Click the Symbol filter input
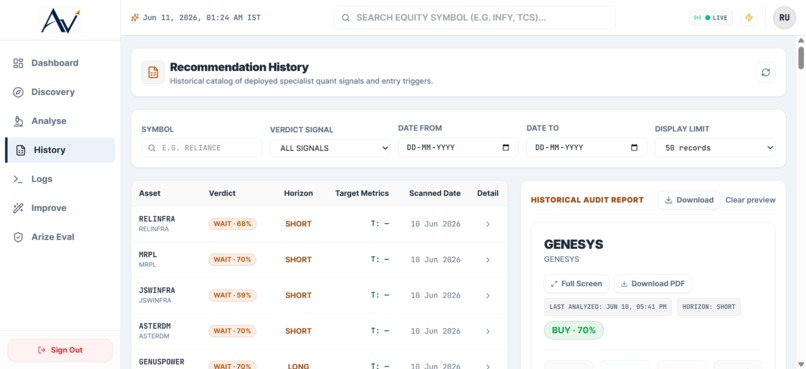Image resolution: width=806 pixels, height=369 pixels. (x=202, y=148)
